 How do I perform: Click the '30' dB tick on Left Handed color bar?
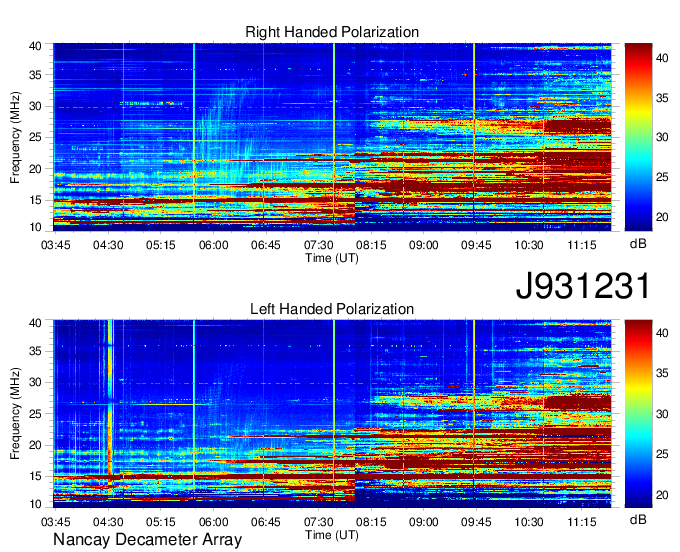click(662, 414)
